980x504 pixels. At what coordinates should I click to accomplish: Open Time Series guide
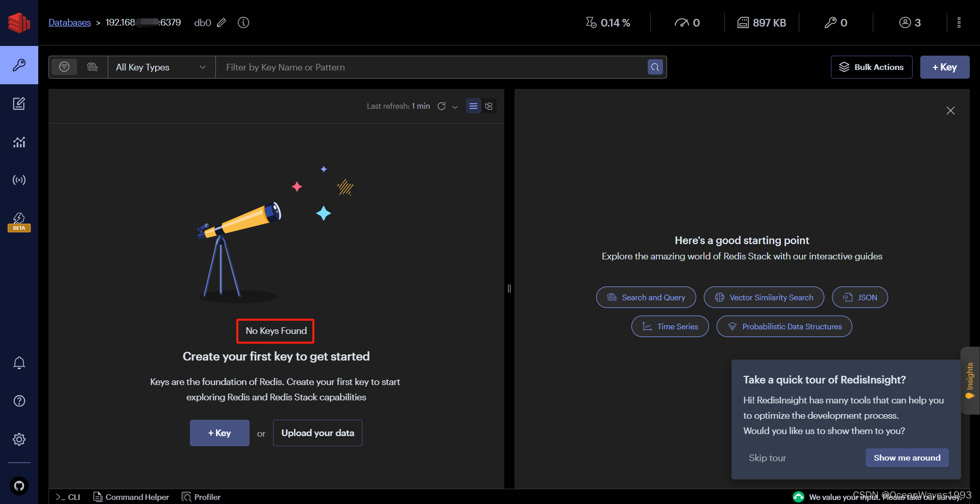670,326
